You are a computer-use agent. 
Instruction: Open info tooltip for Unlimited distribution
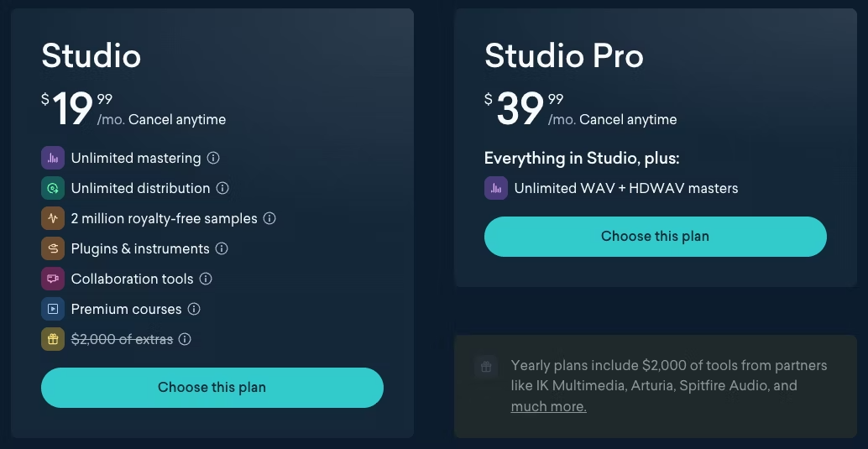pos(222,188)
